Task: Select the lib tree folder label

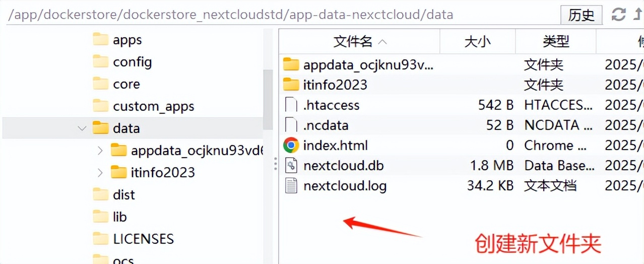Action: (120, 217)
